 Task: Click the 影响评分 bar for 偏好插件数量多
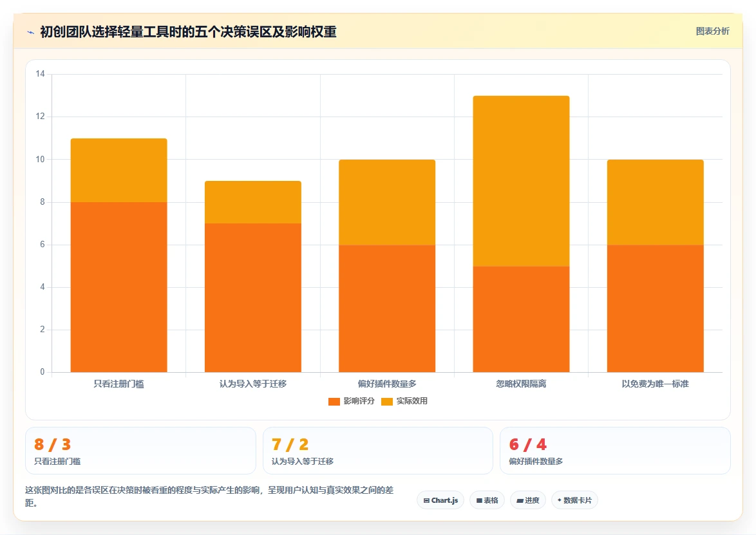pyautogui.click(x=387, y=308)
